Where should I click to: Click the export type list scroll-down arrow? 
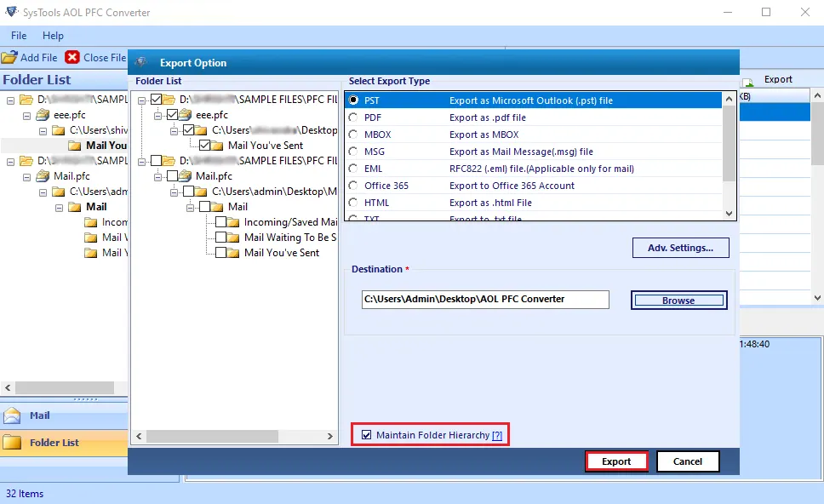click(x=729, y=214)
